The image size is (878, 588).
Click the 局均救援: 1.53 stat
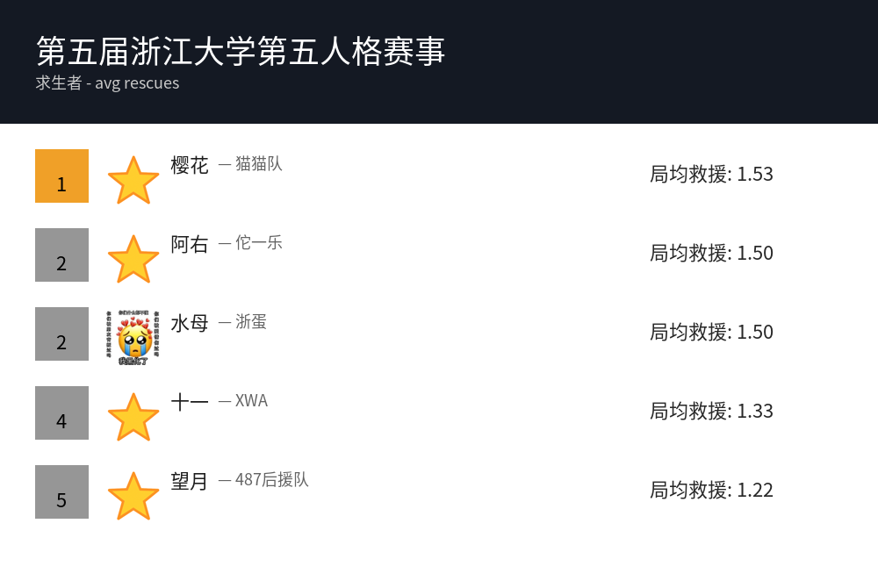pos(711,174)
